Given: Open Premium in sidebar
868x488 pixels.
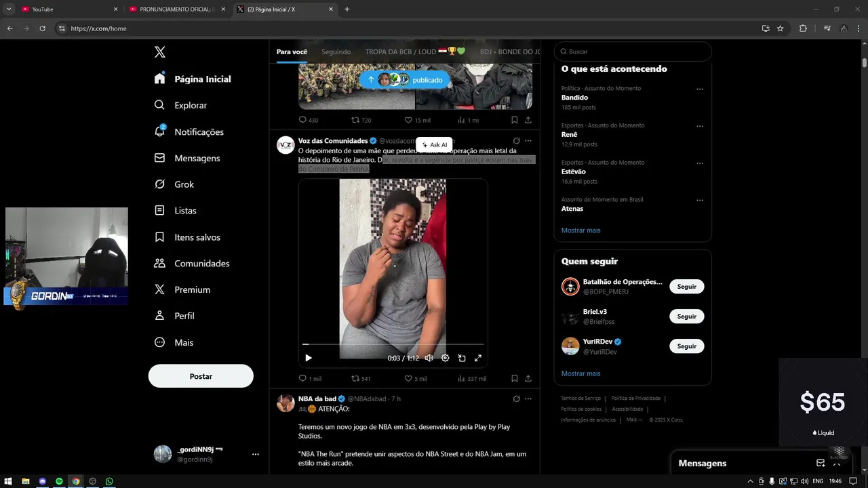Looking at the screenshot, I should 182,289.
